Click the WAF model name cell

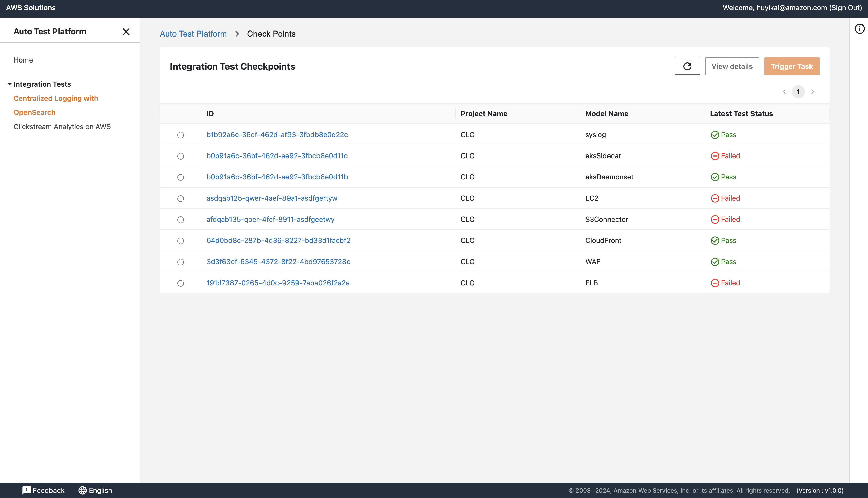[593, 262]
